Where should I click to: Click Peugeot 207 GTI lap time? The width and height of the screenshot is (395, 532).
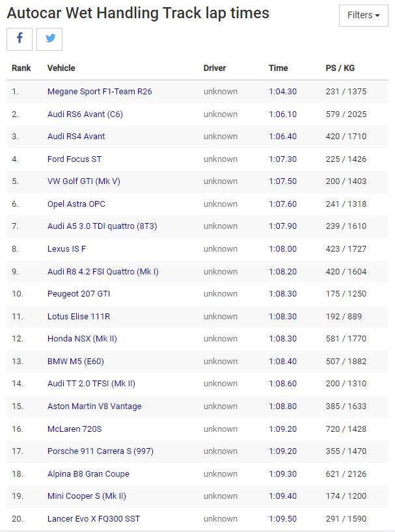coord(282,294)
